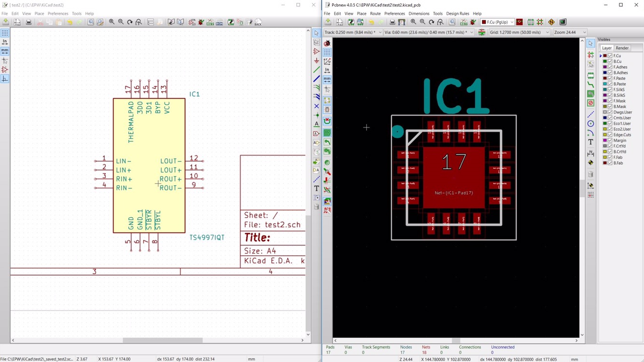The height and width of the screenshot is (362, 644).
Task: Select place bus tool (blue line)
Action: coord(317,79)
